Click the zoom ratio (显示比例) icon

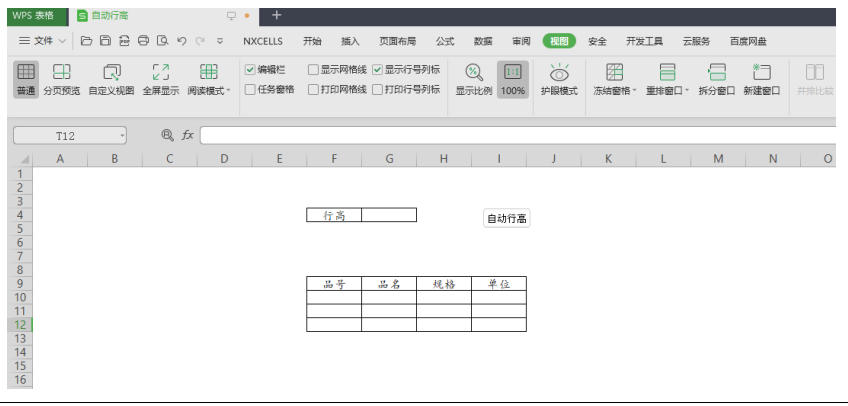tap(474, 72)
